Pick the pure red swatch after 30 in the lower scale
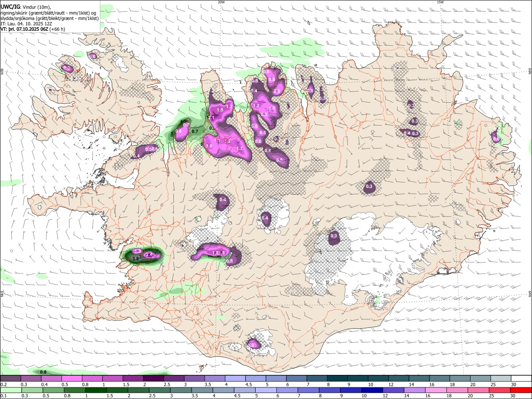The image size is (532, 399). click(521, 390)
